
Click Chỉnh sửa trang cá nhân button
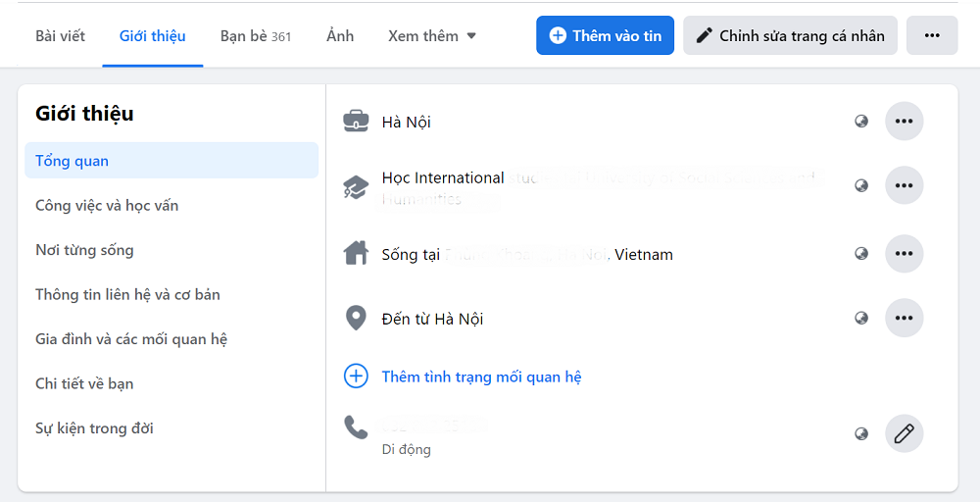790,35
